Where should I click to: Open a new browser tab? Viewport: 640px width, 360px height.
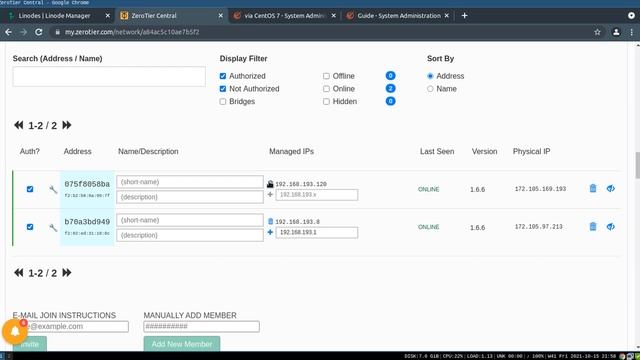point(464,16)
